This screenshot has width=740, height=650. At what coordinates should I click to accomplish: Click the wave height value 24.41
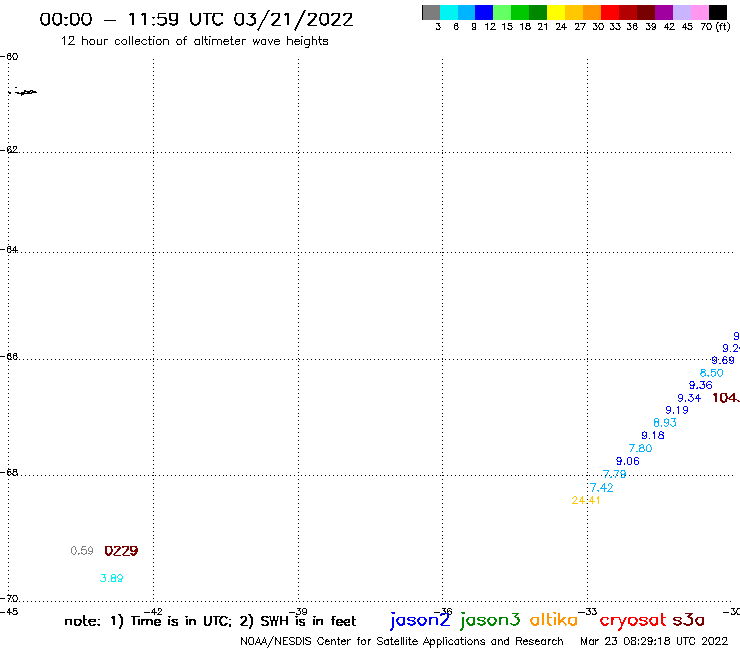tap(586, 500)
